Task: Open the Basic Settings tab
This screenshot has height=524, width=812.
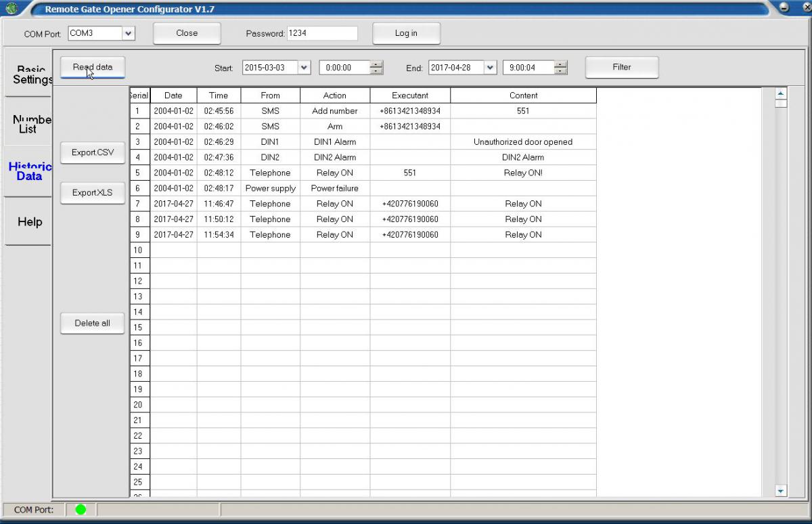Action: point(28,74)
